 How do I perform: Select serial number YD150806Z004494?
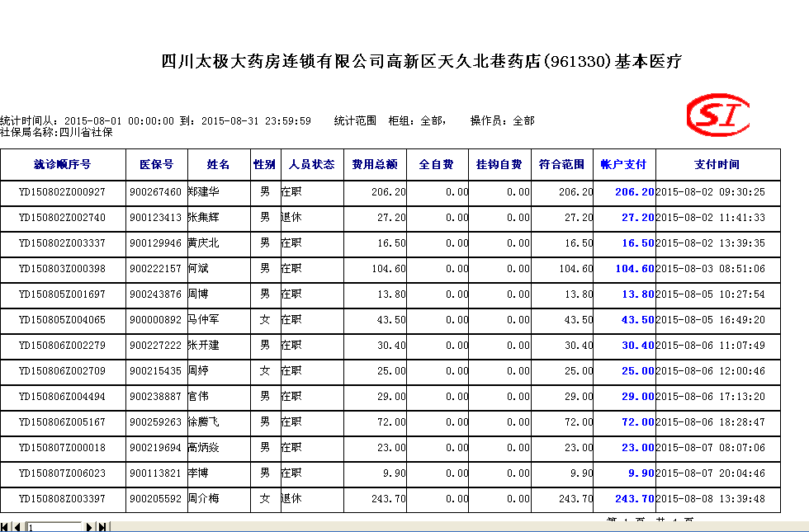63,397
